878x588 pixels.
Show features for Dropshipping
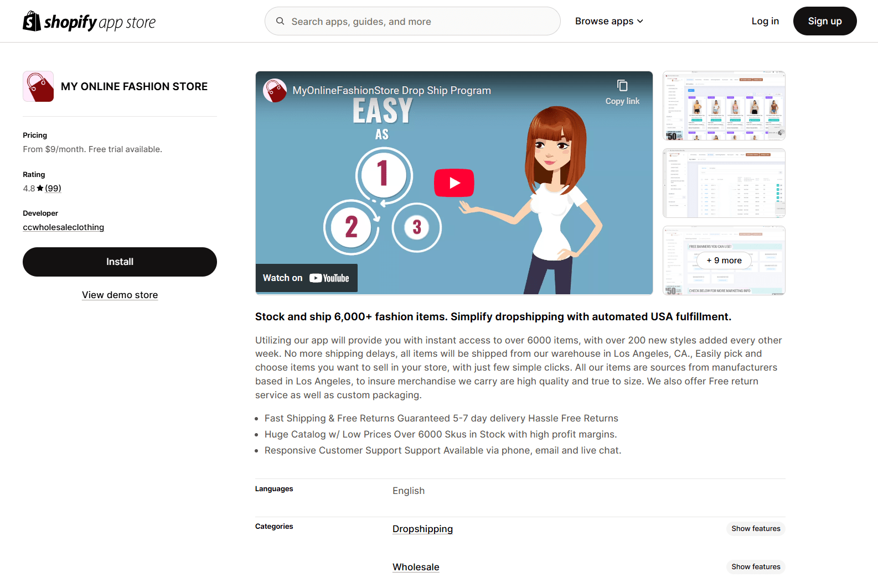click(756, 529)
